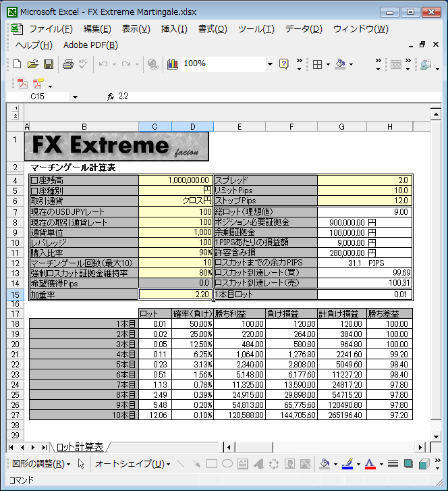The image size is (448, 491).
Task: Click the New workbook icon
Action: (18, 64)
